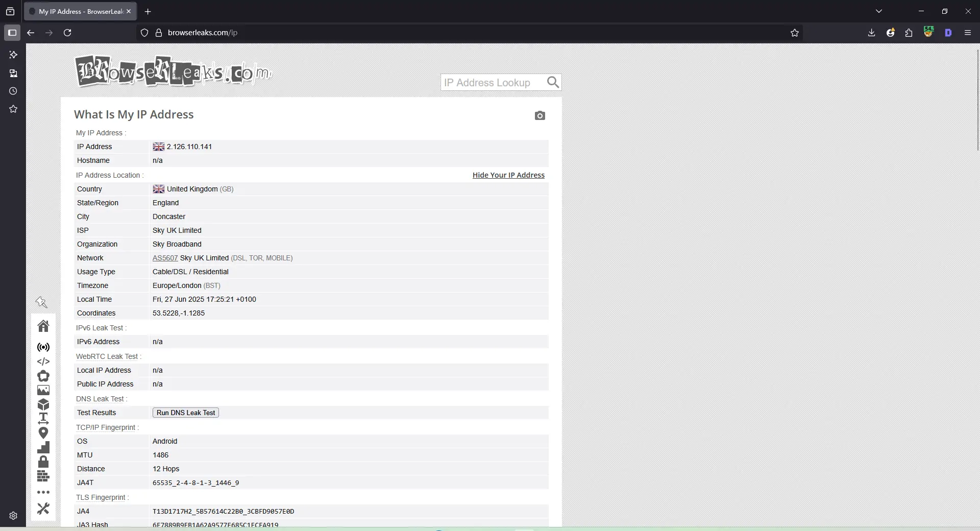This screenshot has height=531, width=980.
Task: Click the JA4 fingerprint value T13D1717H2
Action: (x=224, y=511)
